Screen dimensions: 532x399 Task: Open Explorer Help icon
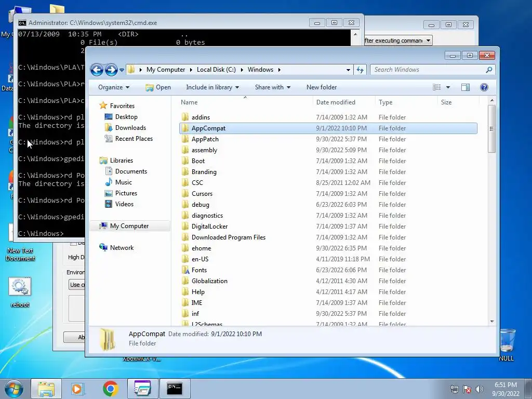pos(484,87)
